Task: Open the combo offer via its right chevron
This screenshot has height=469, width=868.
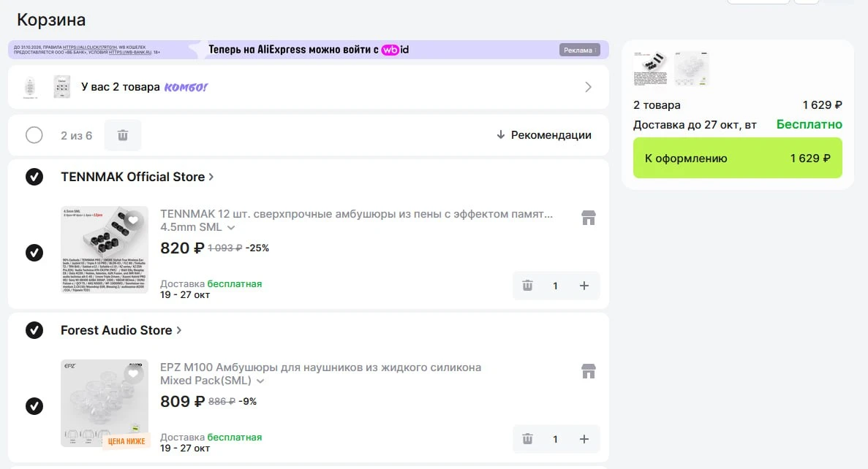Action: point(589,87)
